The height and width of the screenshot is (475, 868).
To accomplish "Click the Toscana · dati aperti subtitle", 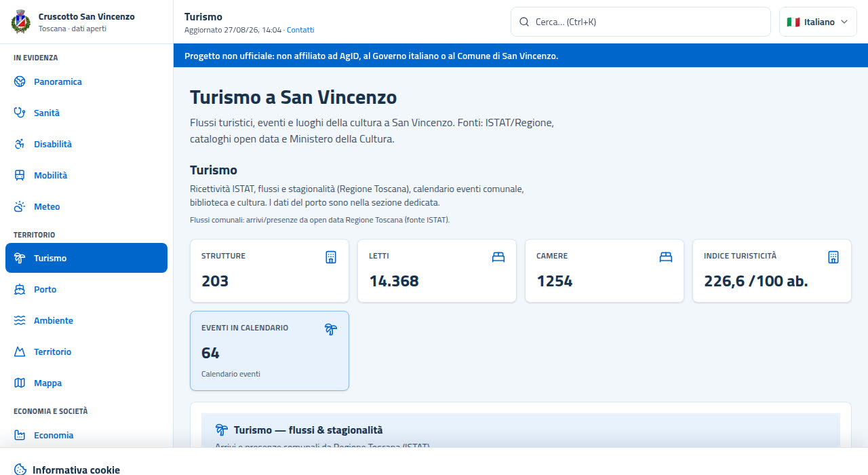I will click(x=73, y=28).
